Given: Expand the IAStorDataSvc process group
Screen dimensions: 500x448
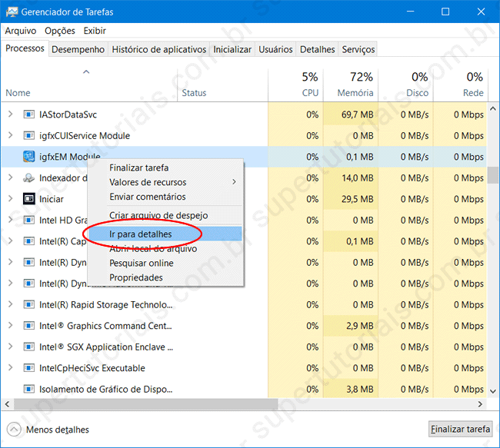Looking at the screenshot, I should point(10,114).
